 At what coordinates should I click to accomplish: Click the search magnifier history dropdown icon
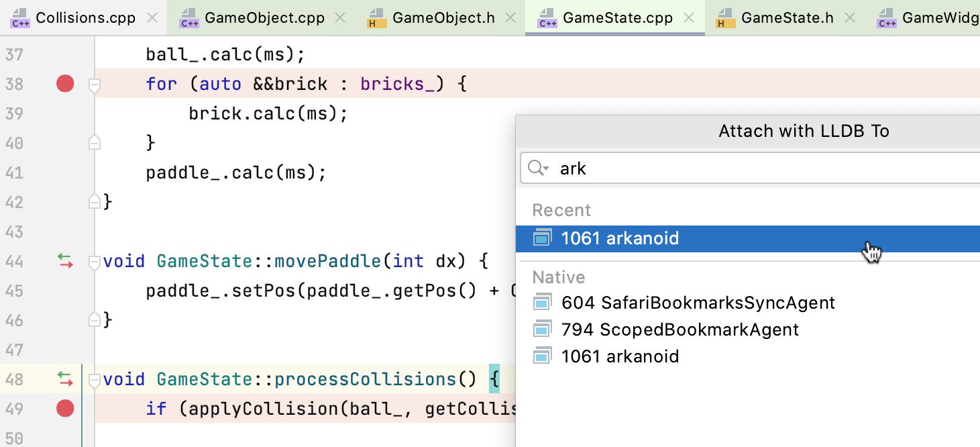[x=538, y=168]
